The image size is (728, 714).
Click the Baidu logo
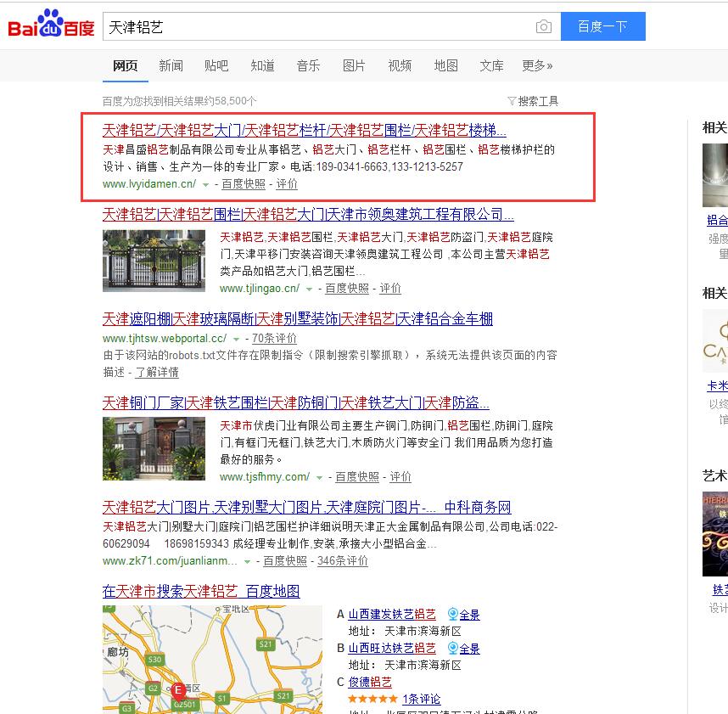click(x=51, y=24)
